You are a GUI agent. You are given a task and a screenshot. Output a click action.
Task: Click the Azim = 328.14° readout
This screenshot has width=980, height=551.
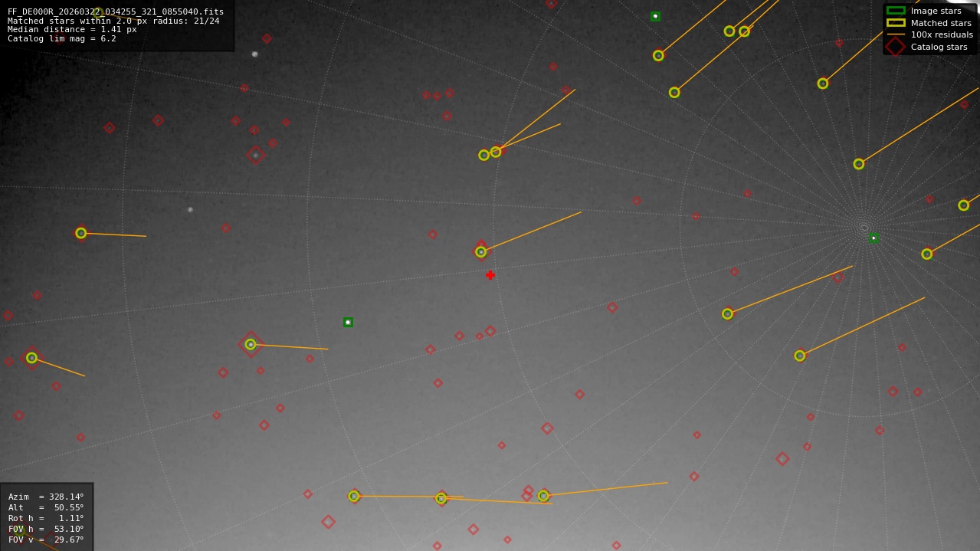click(x=44, y=497)
